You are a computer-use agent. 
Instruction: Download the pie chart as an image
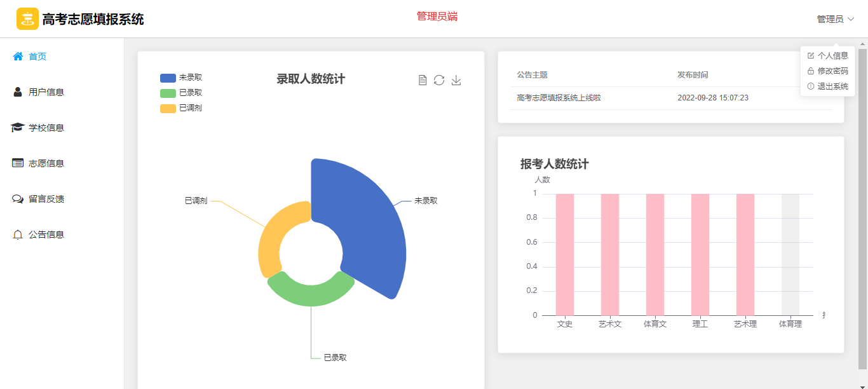click(456, 80)
